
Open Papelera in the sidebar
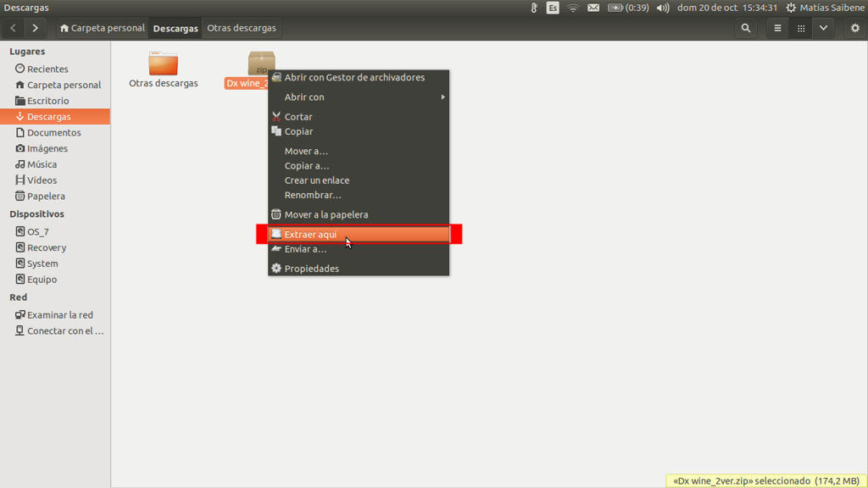(x=55, y=196)
